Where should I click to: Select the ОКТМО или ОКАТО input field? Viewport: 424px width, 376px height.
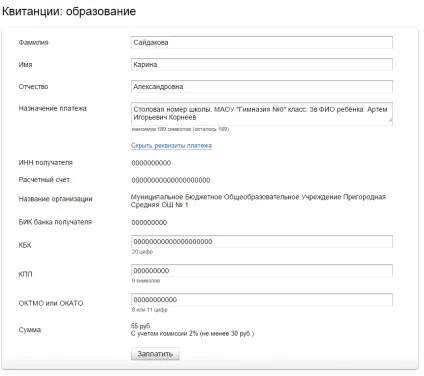pyautogui.click(x=262, y=299)
